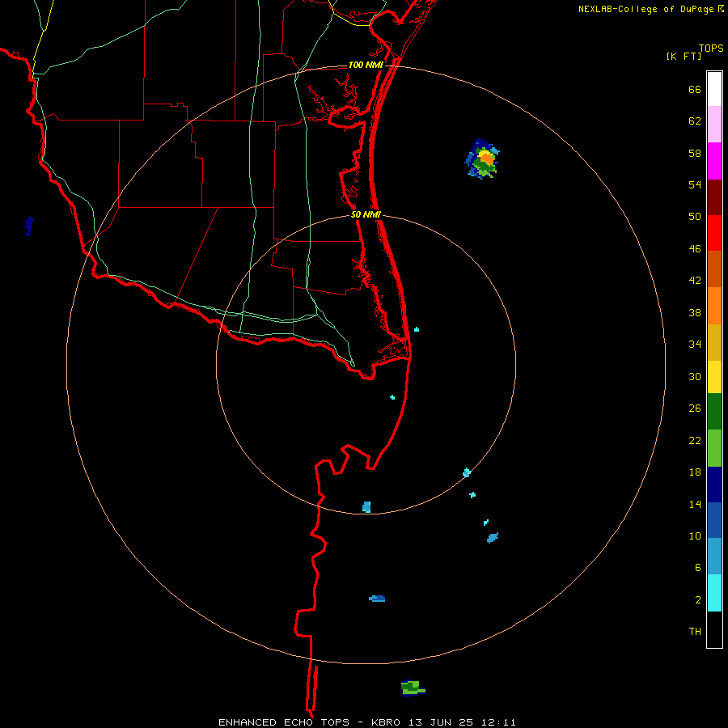Select the bright red swatch labeled 50
728x728 pixels.
[714, 233]
